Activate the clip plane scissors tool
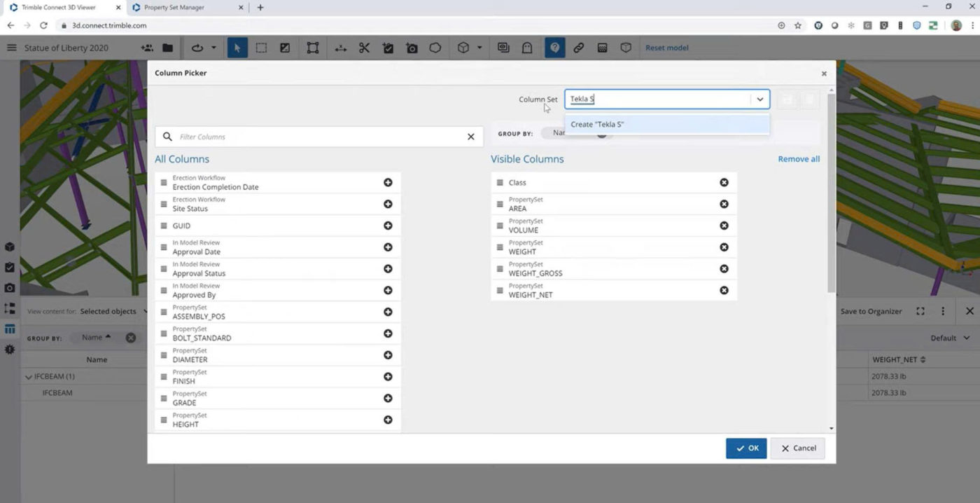This screenshot has width=980, height=503. (364, 48)
